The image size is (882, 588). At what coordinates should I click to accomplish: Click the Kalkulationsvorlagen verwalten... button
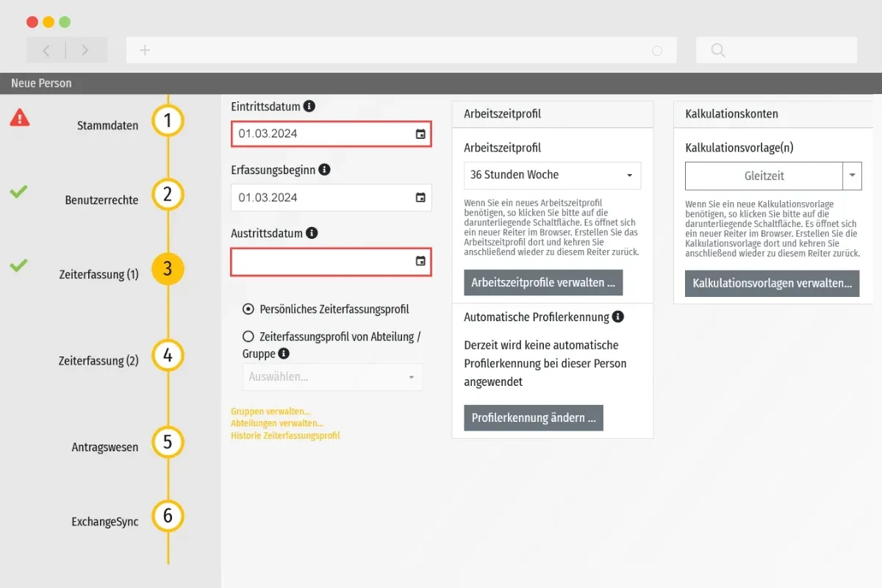pos(772,283)
